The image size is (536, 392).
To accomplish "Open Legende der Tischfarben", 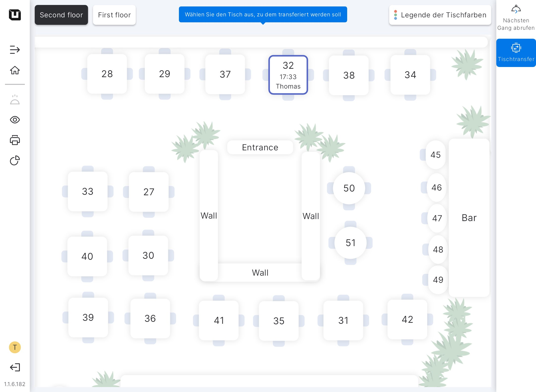I will click(x=440, y=15).
